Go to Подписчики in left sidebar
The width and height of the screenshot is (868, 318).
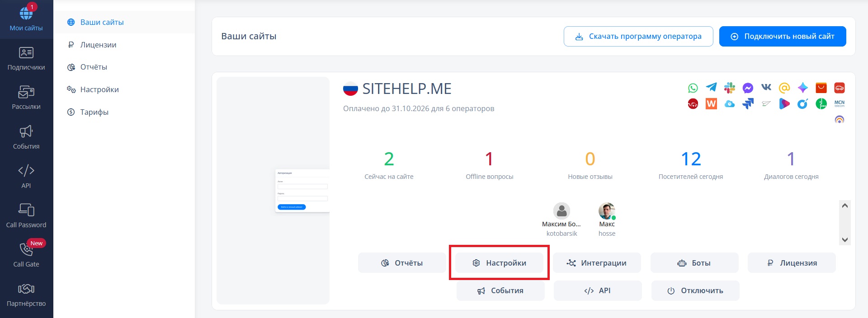(x=26, y=59)
